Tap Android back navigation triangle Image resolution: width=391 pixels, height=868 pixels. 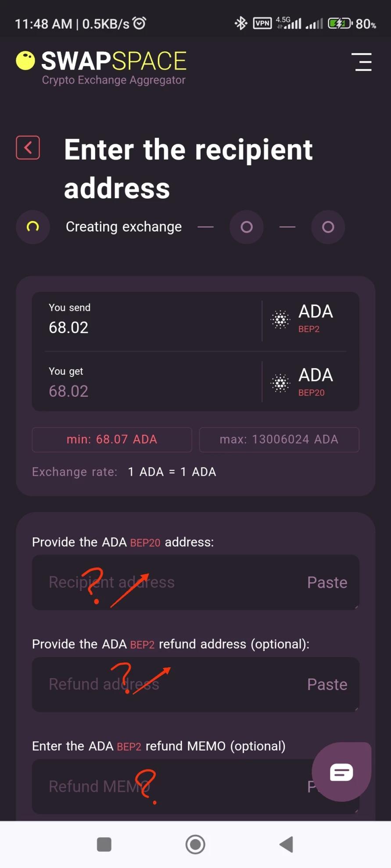(x=287, y=844)
